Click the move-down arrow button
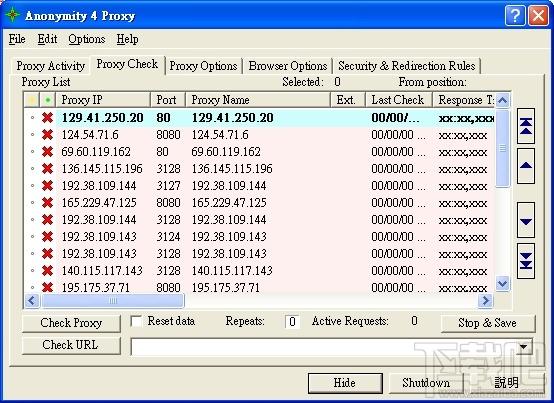This screenshot has width=554, height=403. (x=526, y=220)
